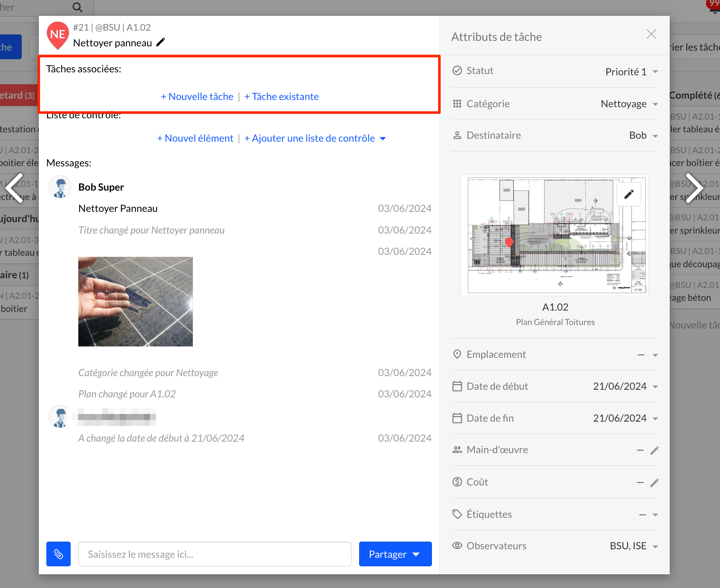
Task: Open the Étiquettes dropdown
Action: coord(649,515)
